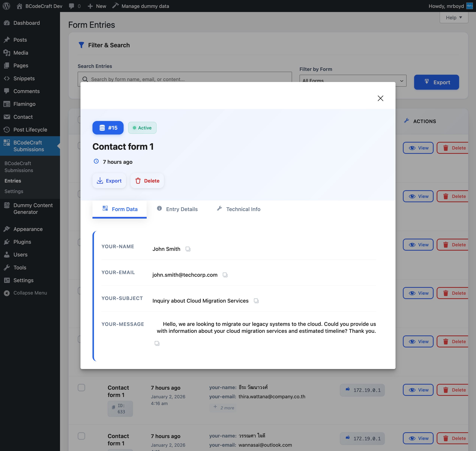The height and width of the screenshot is (451, 476).
Task: Click the Flamingo icon in the sidebar
Action: pos(7,104)
